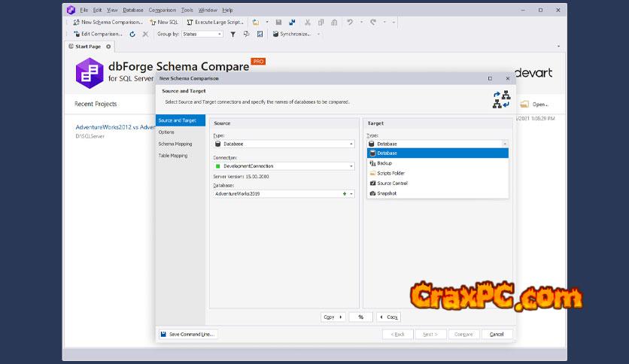The height and width of the screenshot is (364, 629).
Task: Select the Start Page tab
Action: (88, 47)
